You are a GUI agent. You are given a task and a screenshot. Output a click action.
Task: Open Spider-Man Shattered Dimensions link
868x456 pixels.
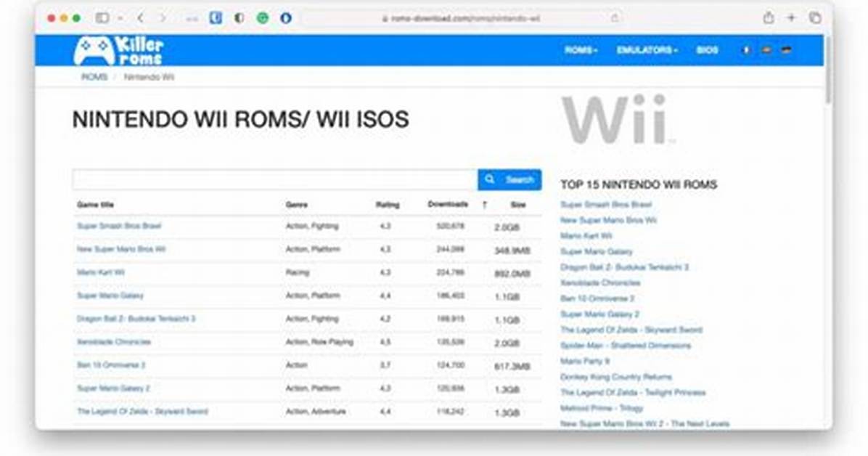pos(626,346)
